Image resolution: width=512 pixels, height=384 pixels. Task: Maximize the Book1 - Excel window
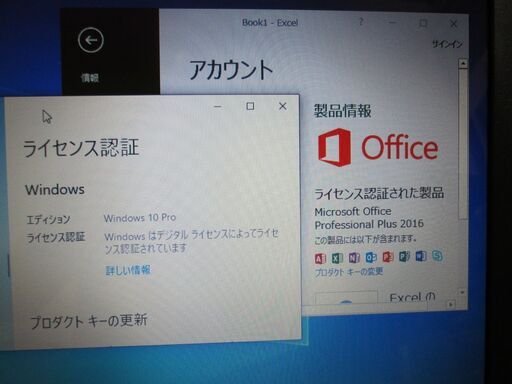point(423,23)
